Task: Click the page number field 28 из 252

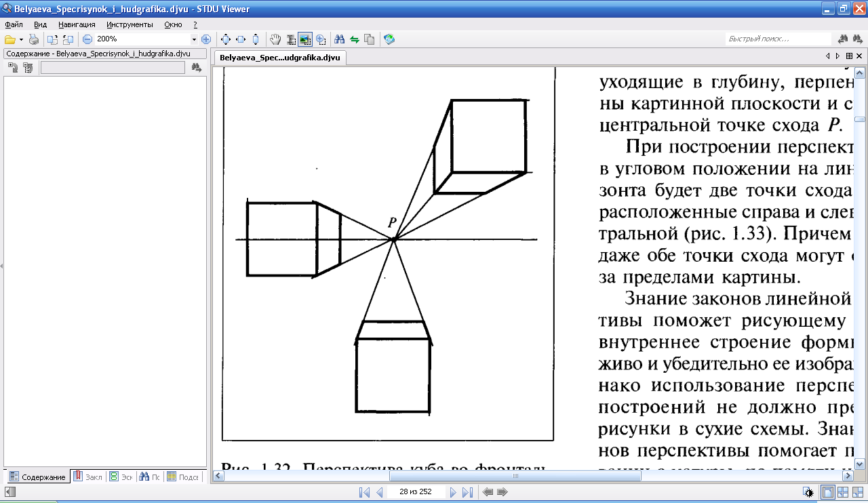Action: (x=416, y=492)
